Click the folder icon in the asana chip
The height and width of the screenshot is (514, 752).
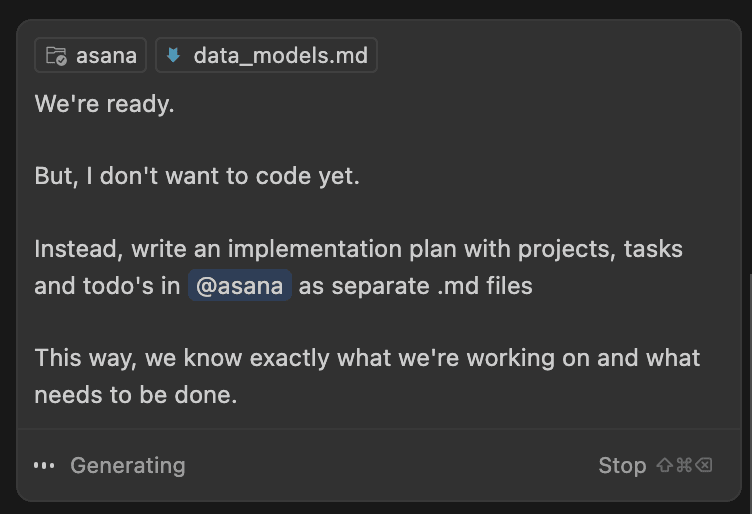(x=56, y=56)
